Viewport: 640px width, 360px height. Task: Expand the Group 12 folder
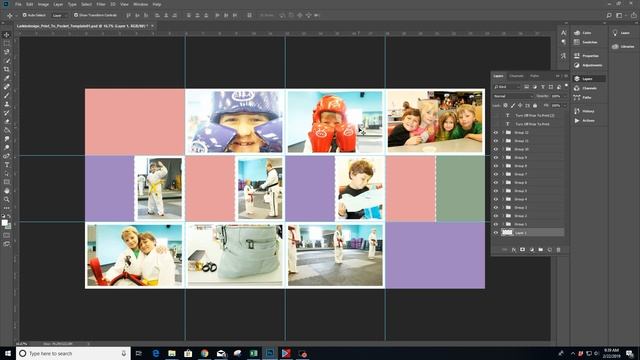point(503,132)
